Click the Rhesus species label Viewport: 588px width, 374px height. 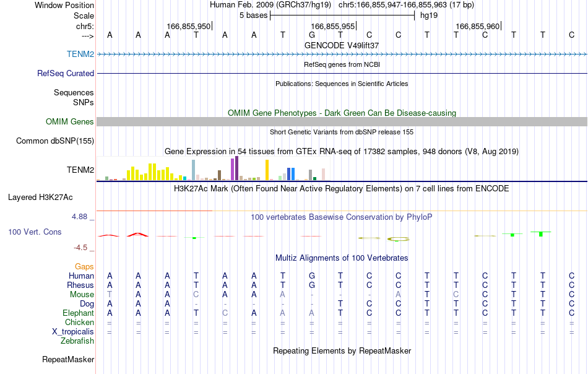(x=80, y=285)
